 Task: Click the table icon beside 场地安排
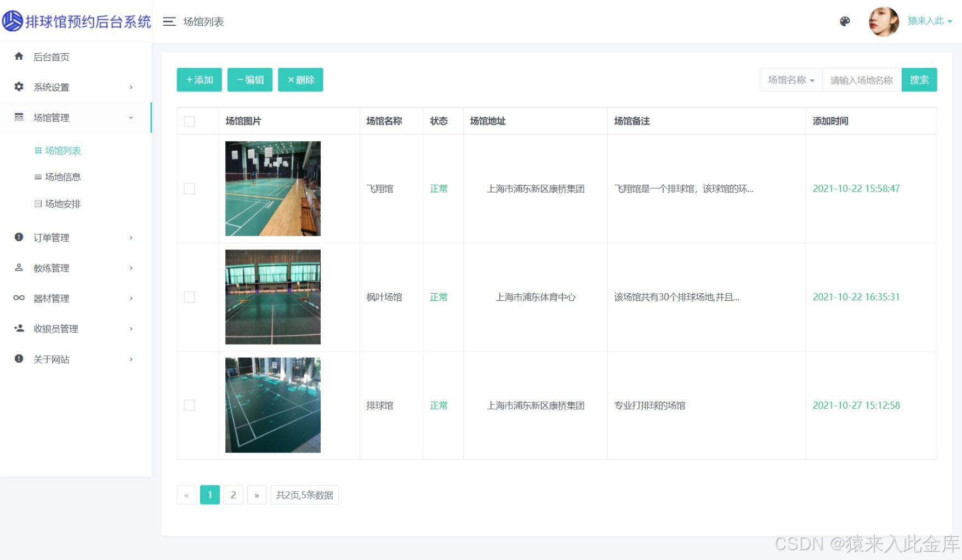pos(38,204)
